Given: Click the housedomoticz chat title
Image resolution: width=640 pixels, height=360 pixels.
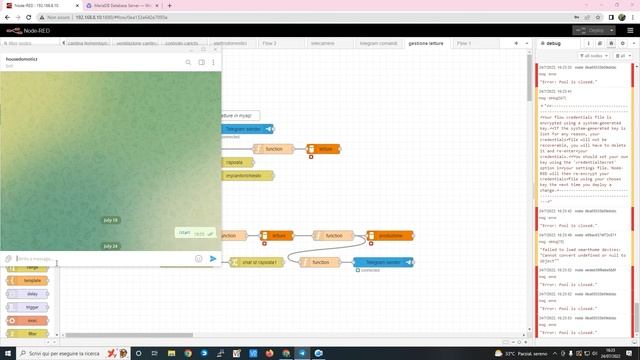Looking at the screenshot, I should pyautogui.click(x=22, y=59).
